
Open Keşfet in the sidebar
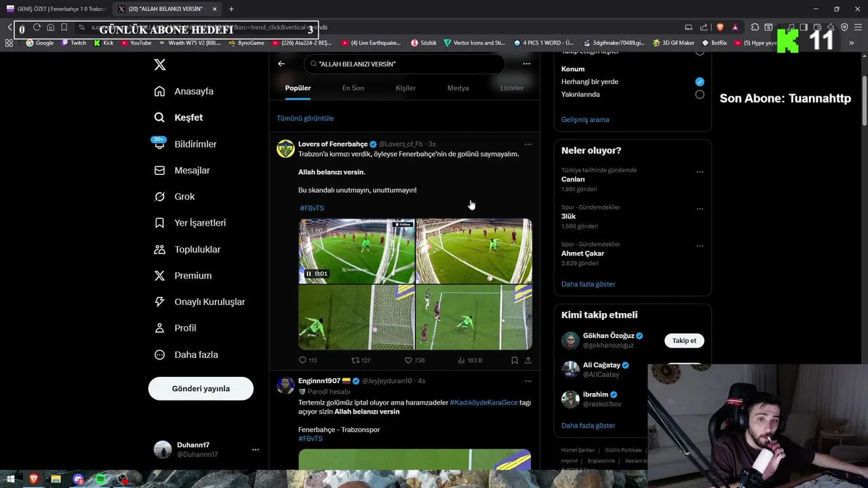[x=178, y=117]
